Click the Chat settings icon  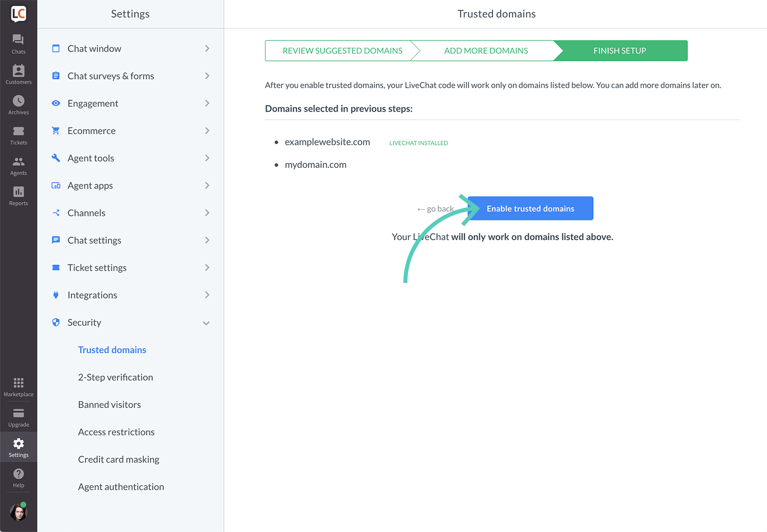tap(56, 240)
